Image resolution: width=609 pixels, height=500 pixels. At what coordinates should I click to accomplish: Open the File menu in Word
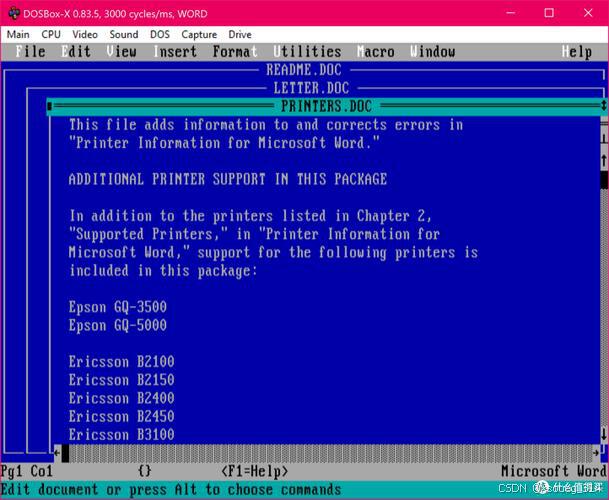point(31,52)
